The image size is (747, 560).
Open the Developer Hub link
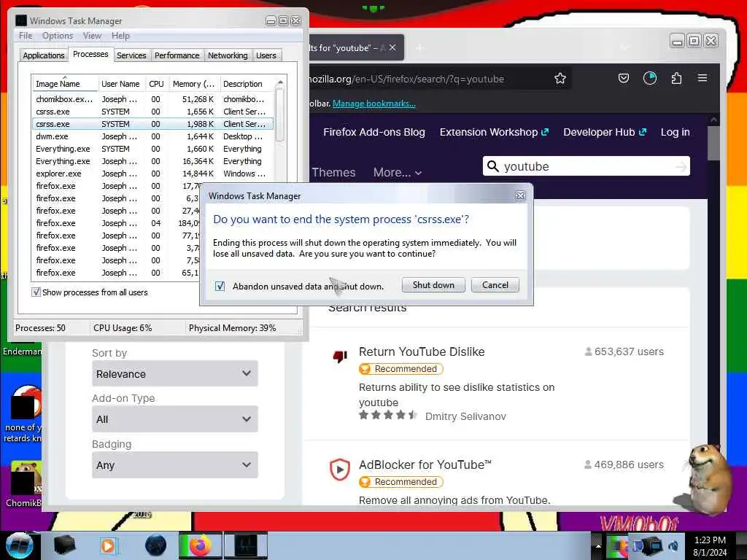coord(605,132)
